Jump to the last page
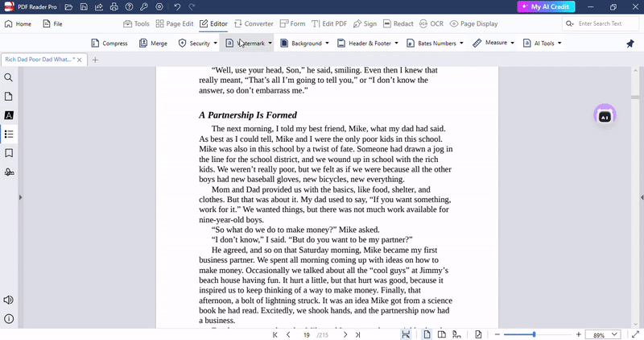This screenshot has height=340, width=644. coord(357,334)
